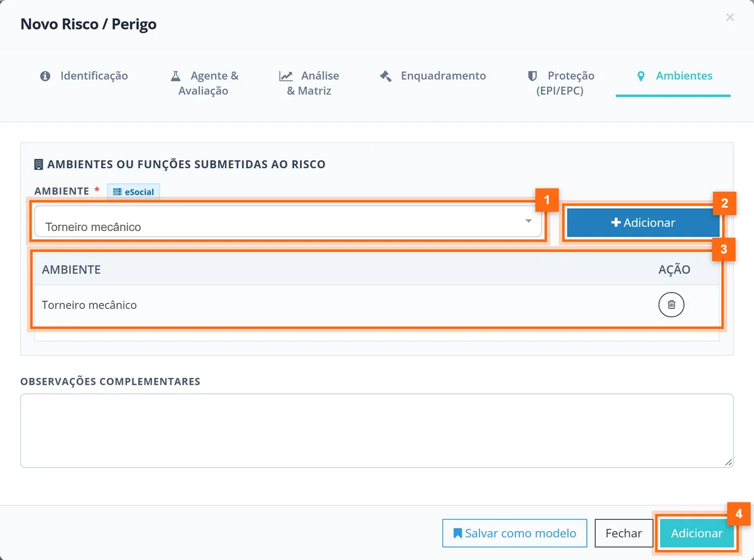Click the teal Adicionar button in footer
Image resolution: width=754 pixels, height=560 pixels.
697,533
